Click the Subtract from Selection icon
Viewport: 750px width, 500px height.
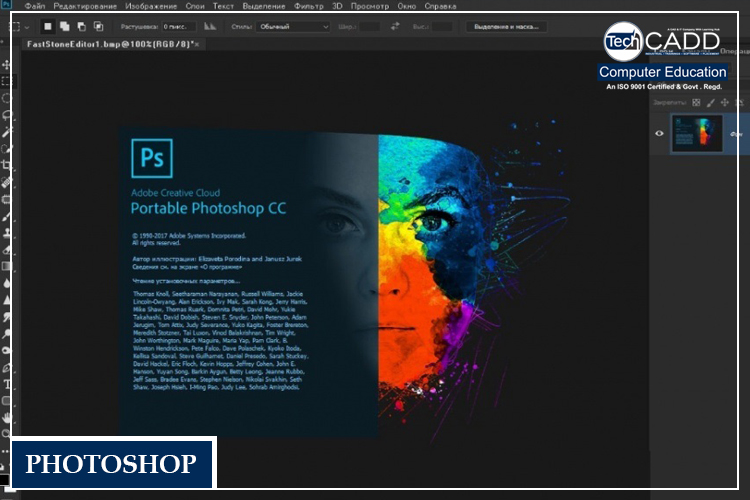[x=80, y=26]
